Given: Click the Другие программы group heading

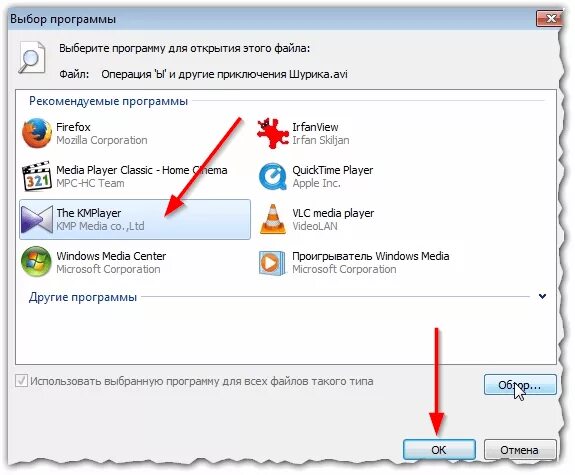Looking at the screenshot, I should [x=83, y=297].
